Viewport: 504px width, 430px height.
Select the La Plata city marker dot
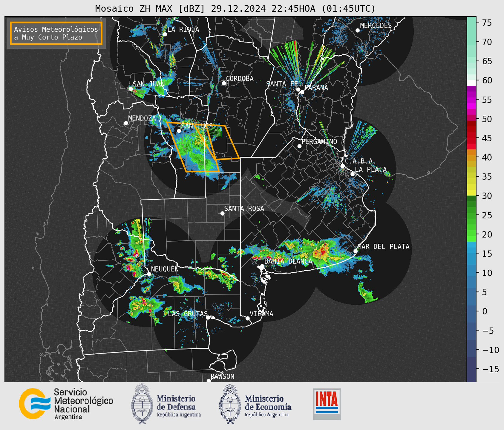pos(353,174)
